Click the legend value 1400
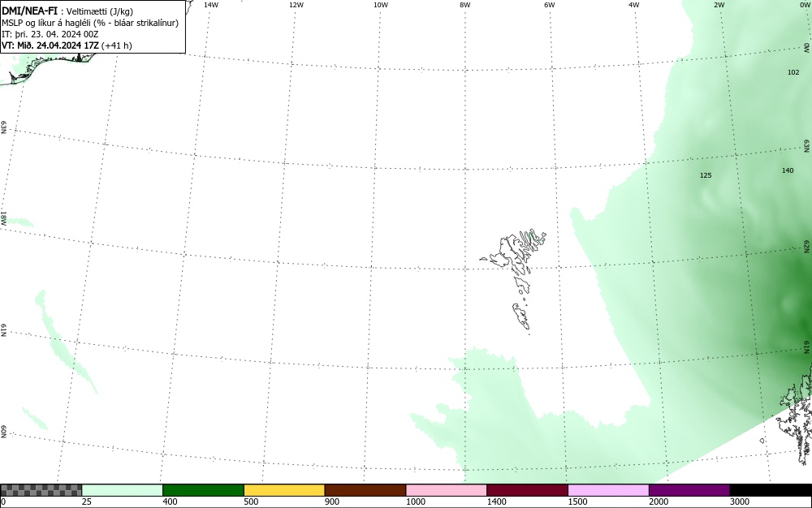Image resolution: width=812 pixels, height=508 pixels. pyautogui.click(x=497, y=502)
